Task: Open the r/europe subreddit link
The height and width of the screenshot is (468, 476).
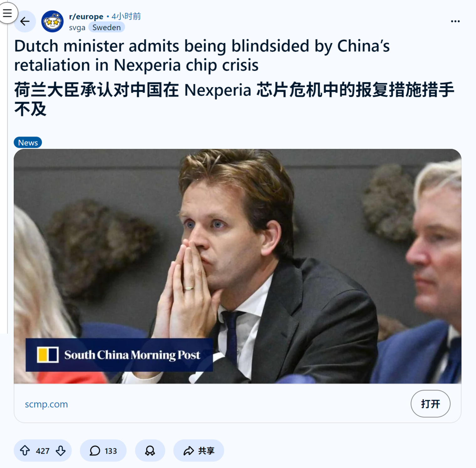Action: pos(86,16)
